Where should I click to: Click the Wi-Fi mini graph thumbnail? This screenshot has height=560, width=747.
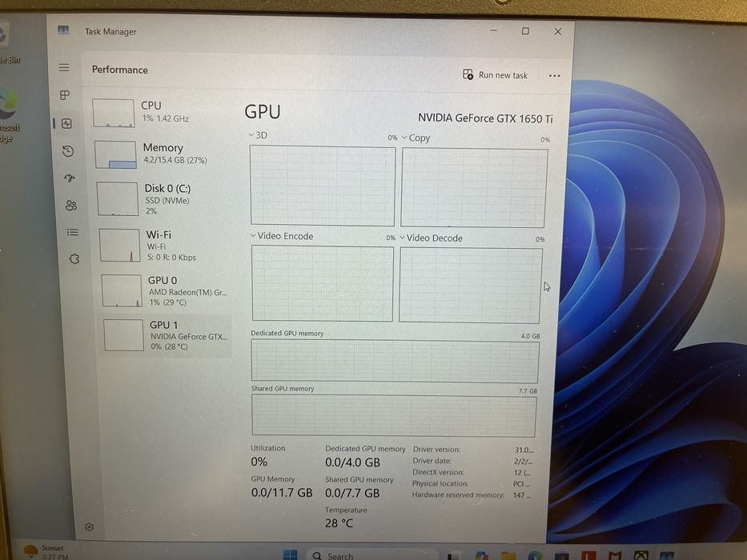click(119, 246)
